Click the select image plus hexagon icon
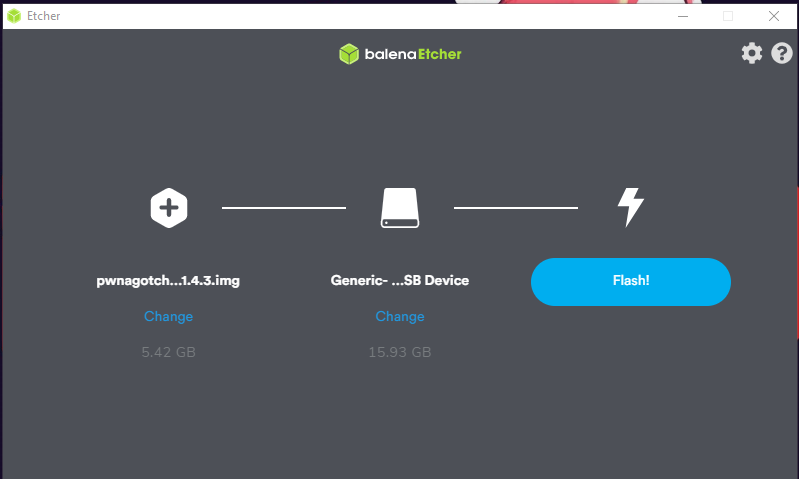This screenshot has height=479, width=799. pyautogui.click(x=169, y=208)
